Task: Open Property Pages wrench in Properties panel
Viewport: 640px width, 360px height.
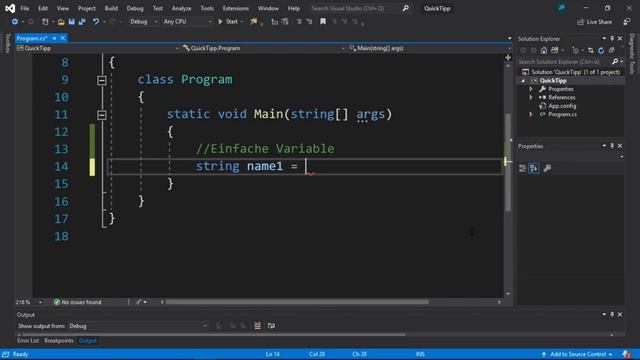Action: (547, 168)
